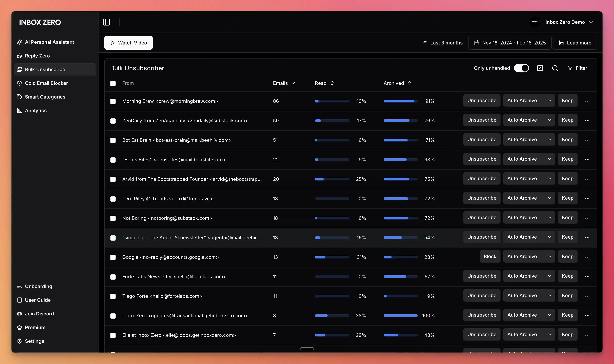Toggle the sidebar panel icon

tap(106, 22)
